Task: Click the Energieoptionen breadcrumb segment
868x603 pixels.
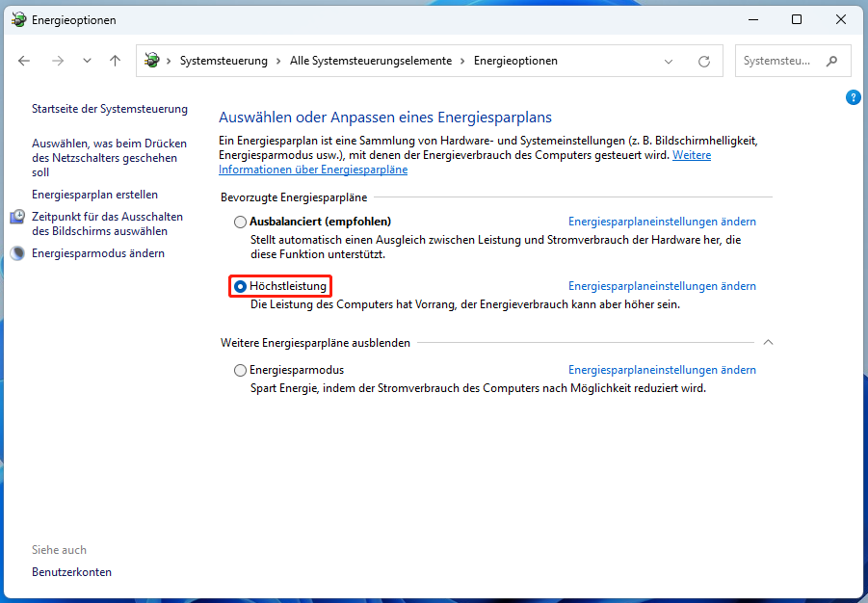Action: (515, 61)
